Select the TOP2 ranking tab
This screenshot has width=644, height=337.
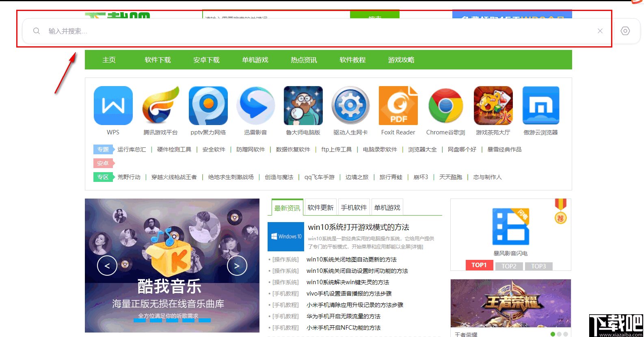(509, 266)
